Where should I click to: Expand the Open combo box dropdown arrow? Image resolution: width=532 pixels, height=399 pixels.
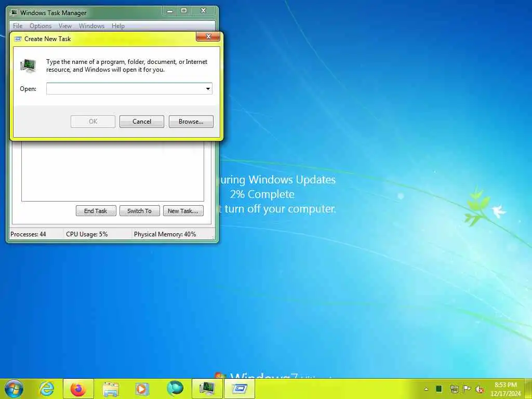coord(208,89)
